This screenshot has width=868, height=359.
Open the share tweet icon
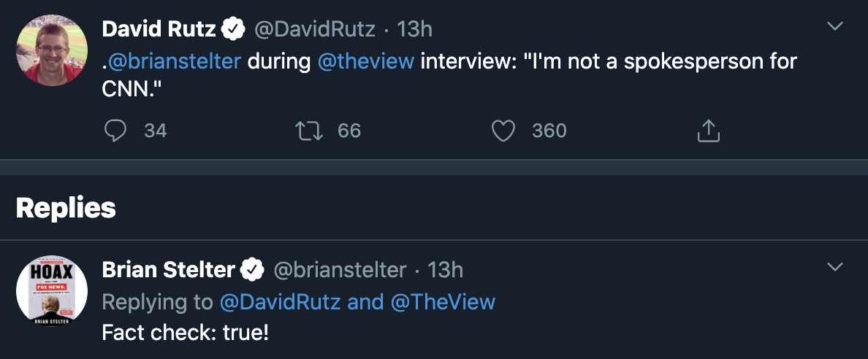(709, 131)
